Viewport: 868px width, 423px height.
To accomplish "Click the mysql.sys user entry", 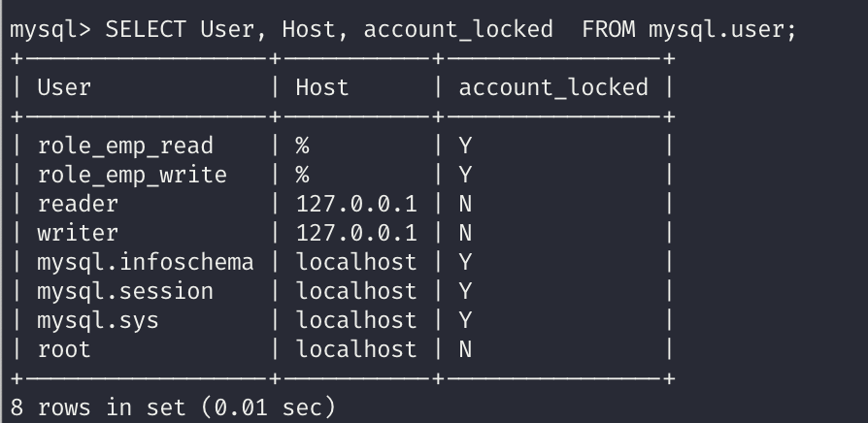I will 98,320.
